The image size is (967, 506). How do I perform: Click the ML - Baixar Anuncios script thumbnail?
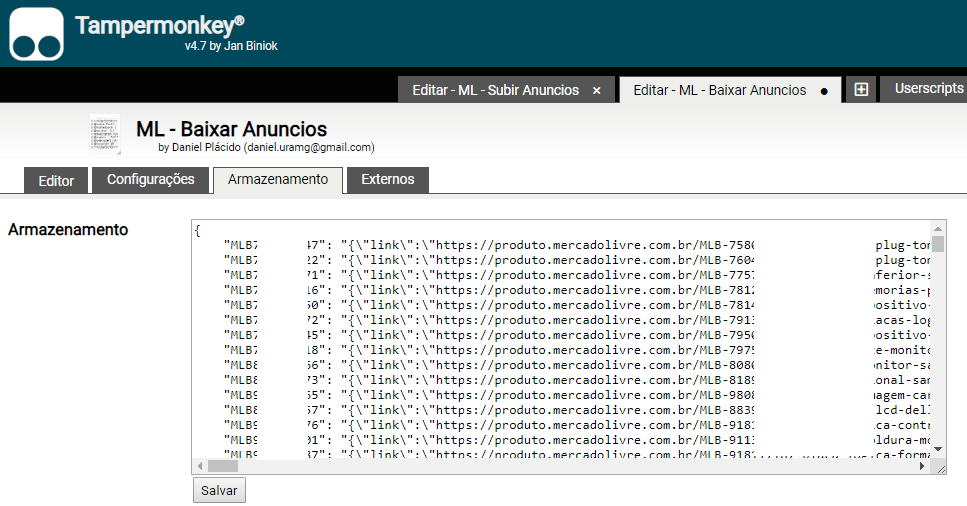105,133
